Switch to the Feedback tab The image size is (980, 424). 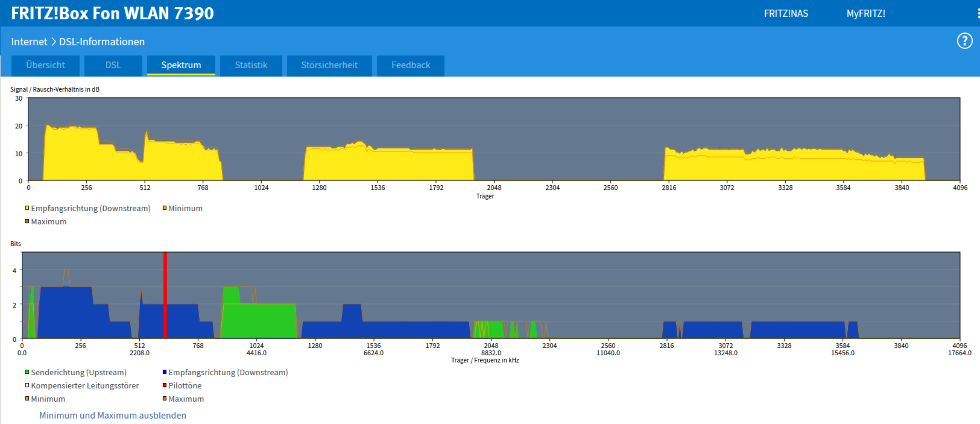click(410, 65)
